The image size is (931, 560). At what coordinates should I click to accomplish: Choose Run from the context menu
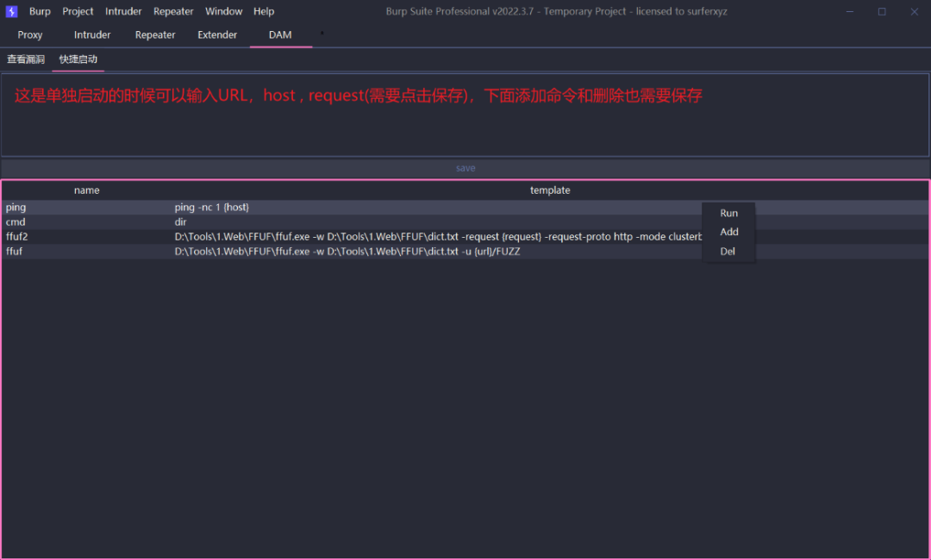728,213
